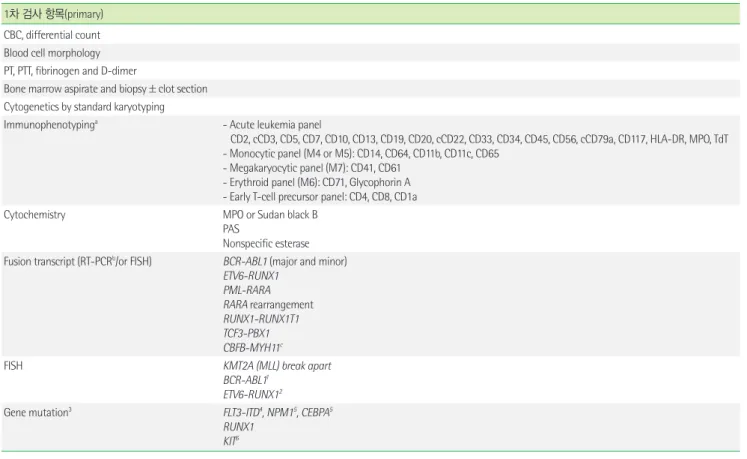Screen dimensions: 747x459
Task: Select the CBC, differential count row
Action: click(371, 35)
